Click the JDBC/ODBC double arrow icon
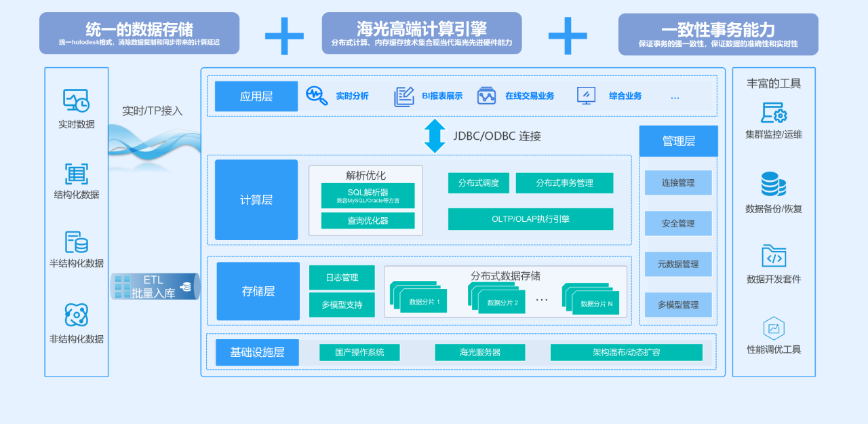The height and width of the screenshot is (424, 868). (x=435, y=136)
